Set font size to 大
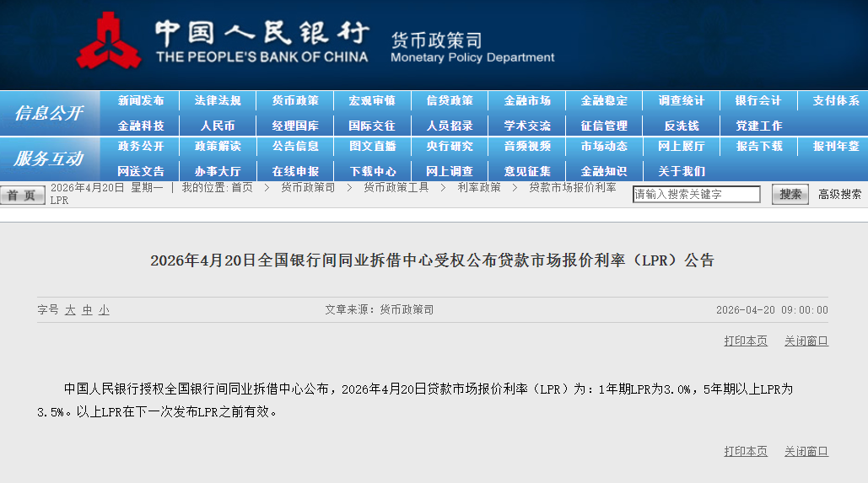Image resolution: width=868 pixels, height=483 pixels. coord(70,310)
